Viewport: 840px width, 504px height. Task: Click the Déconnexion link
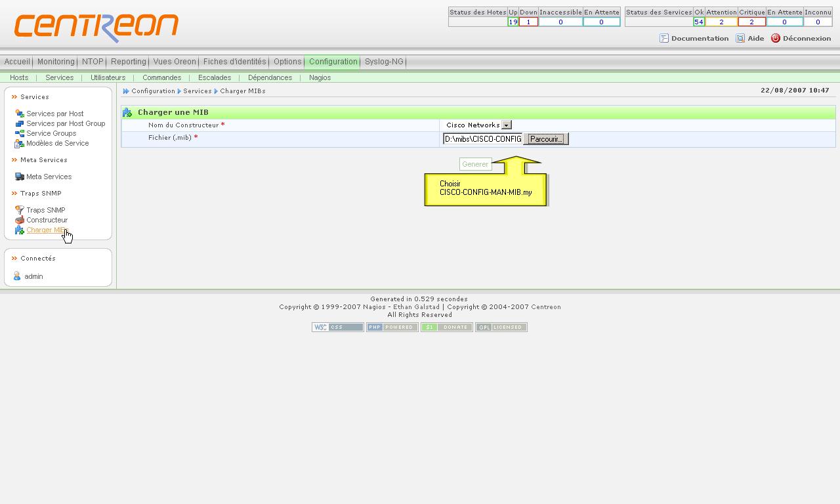click(807, 38)
